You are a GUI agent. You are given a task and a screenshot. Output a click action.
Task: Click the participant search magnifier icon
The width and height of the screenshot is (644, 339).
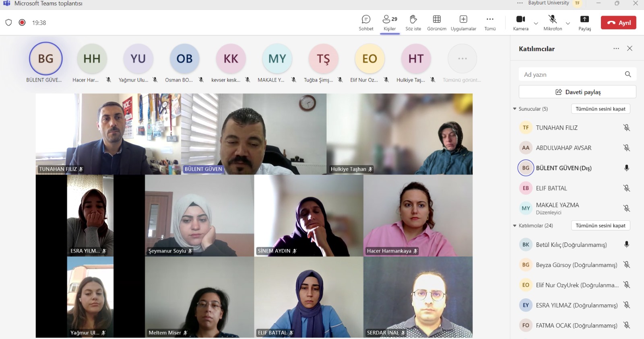[628, 74]
